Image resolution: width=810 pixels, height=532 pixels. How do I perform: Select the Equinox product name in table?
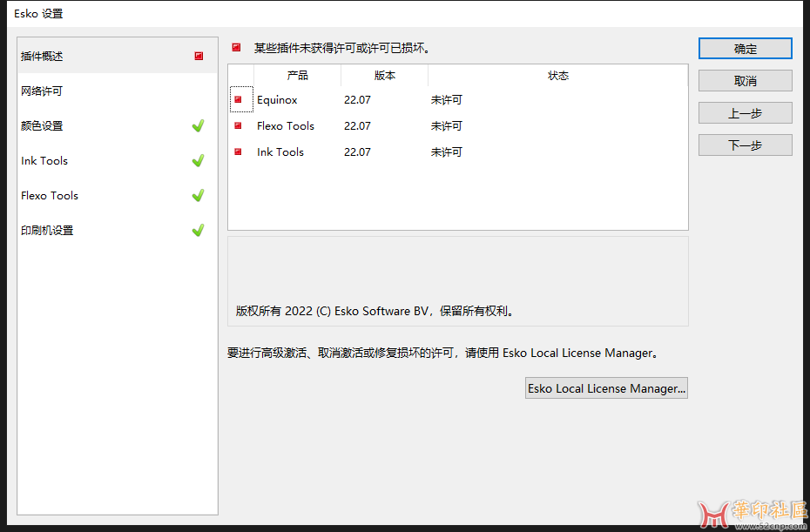[277, 99]
